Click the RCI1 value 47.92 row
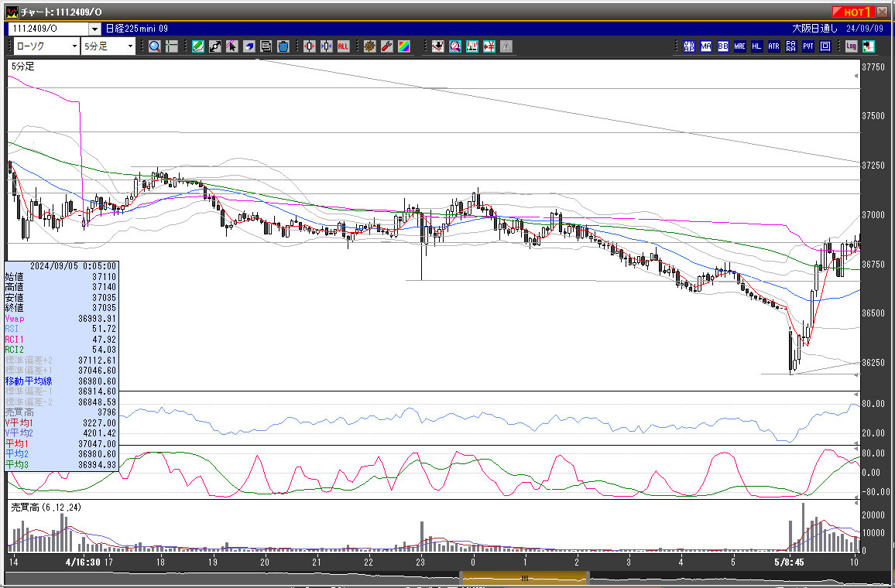Viewport: 895px width, 588px height. 61,340
